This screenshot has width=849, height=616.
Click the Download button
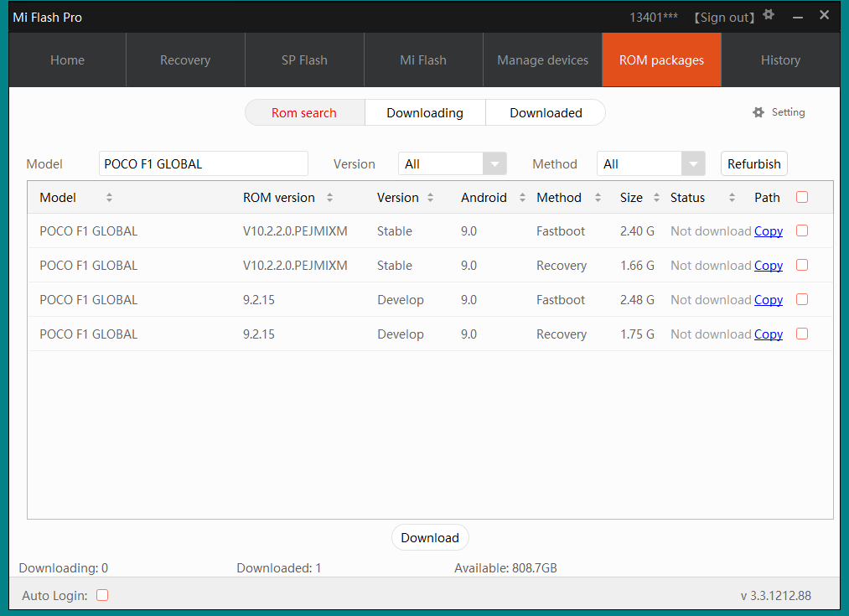430,537
